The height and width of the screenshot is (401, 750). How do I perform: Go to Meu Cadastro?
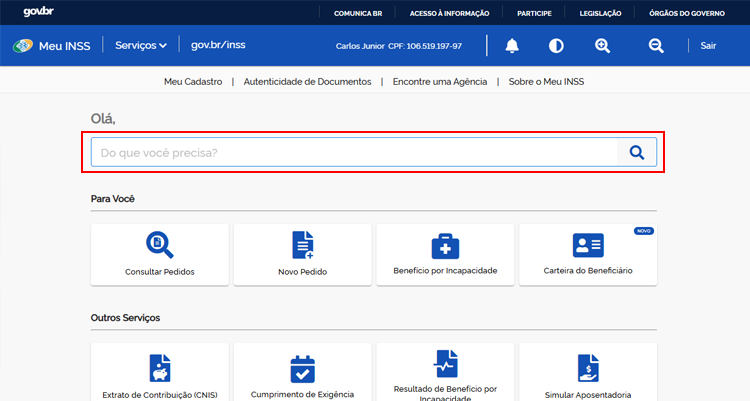(x=193, y=82)
